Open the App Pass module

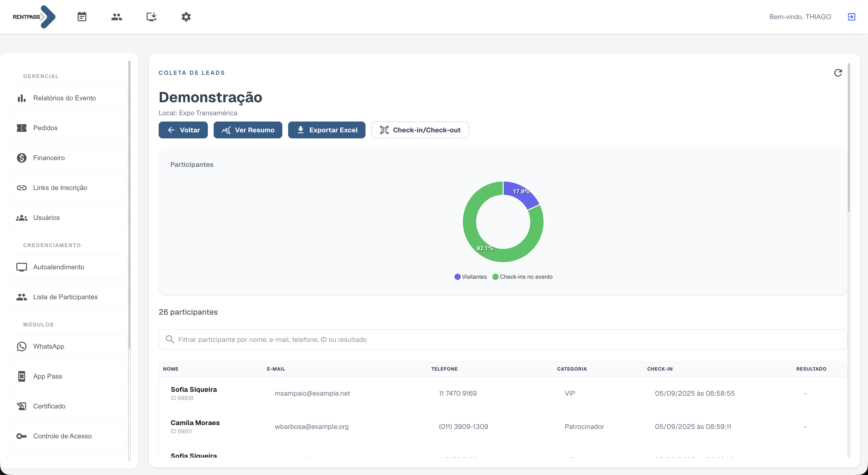[68, 376]
